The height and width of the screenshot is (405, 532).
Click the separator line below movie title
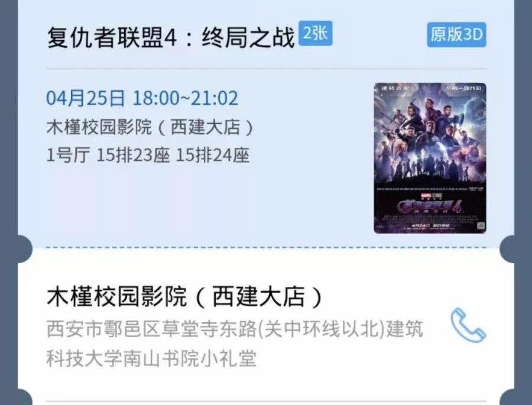[266, 69]
